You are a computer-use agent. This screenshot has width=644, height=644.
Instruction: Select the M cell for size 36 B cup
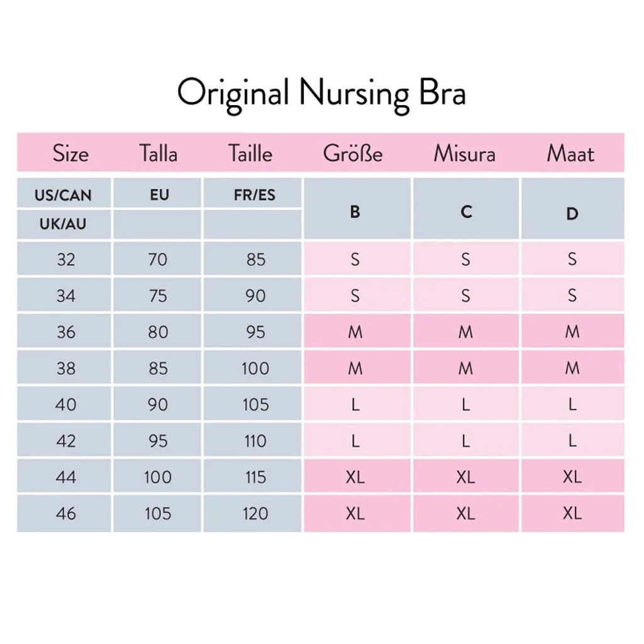(355, 332)
